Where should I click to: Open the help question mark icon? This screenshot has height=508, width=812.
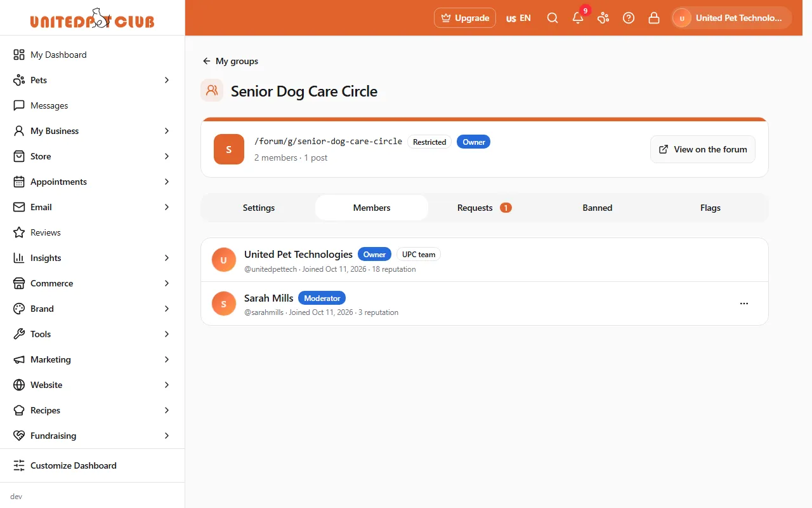pos(629,18)
